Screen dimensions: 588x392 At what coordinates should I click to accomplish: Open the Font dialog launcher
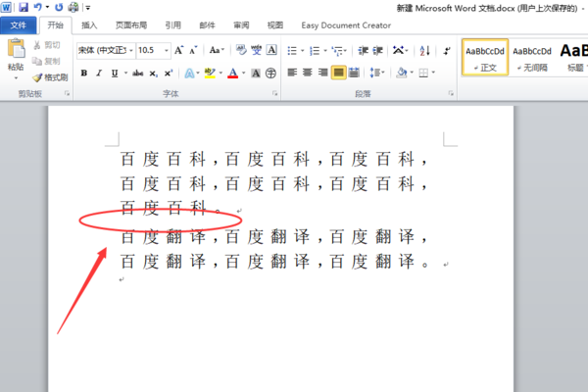click(274, 93)
